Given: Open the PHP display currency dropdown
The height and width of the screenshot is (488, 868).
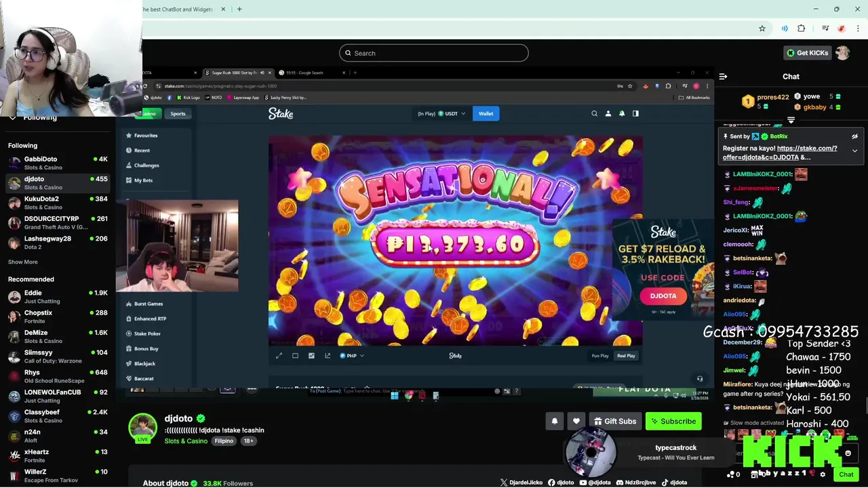Looking at the screenshot, I should (352, 356).
